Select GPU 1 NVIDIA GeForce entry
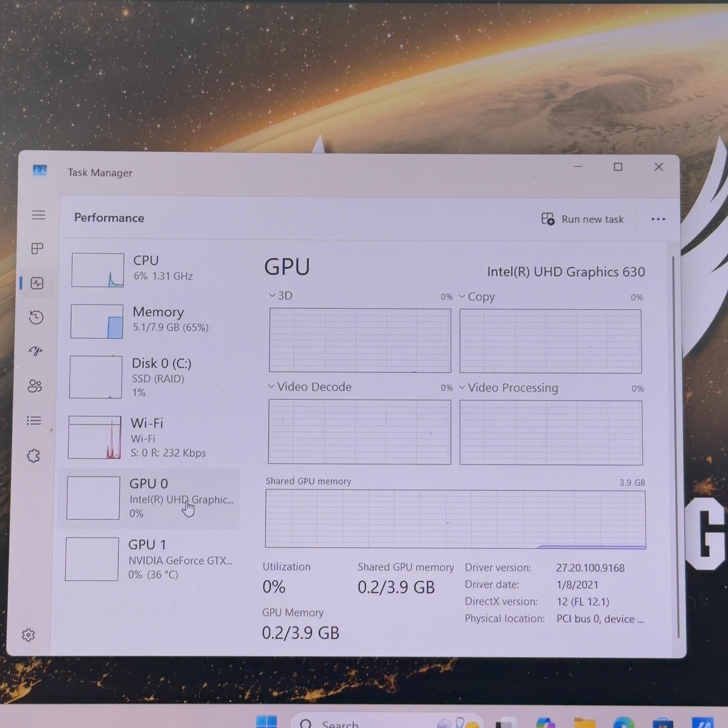Viewport: 728px width, 728px height. click(148, 559)
